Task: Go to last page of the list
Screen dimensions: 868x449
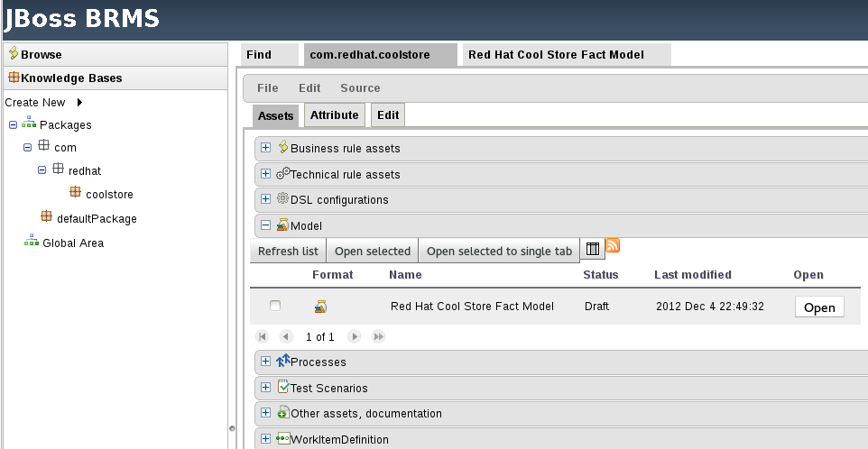Action: point(379,336)
